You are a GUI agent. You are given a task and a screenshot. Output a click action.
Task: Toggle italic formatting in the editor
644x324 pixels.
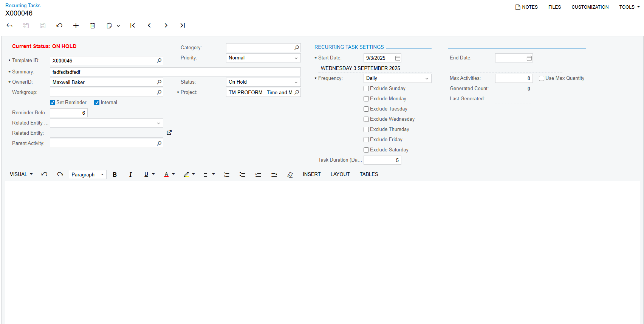coord(130,174)
